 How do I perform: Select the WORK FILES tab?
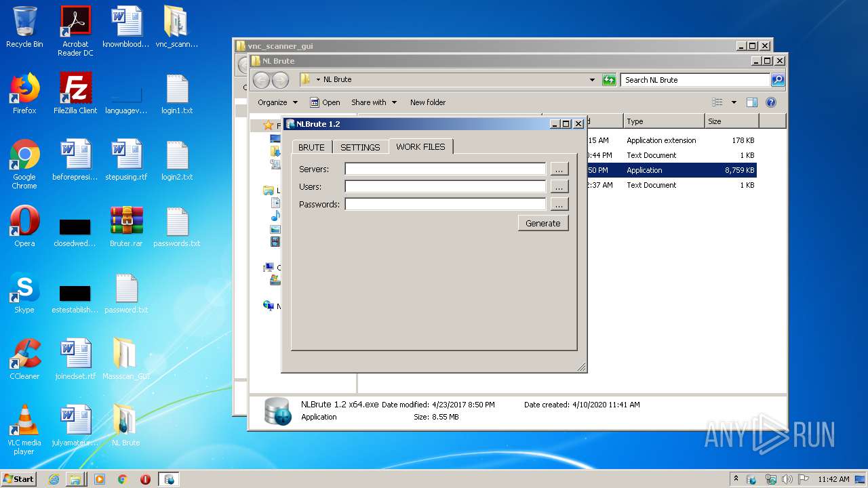pos(420,146)
